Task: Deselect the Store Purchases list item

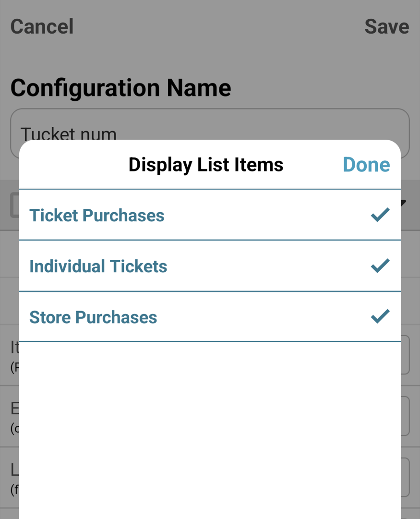Action: click(210, 316)
